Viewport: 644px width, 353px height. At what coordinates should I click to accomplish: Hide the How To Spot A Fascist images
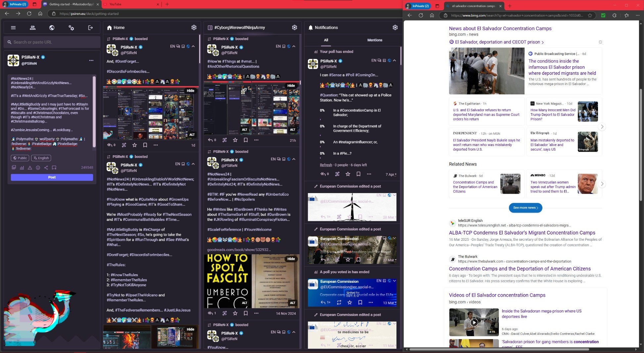291,259
